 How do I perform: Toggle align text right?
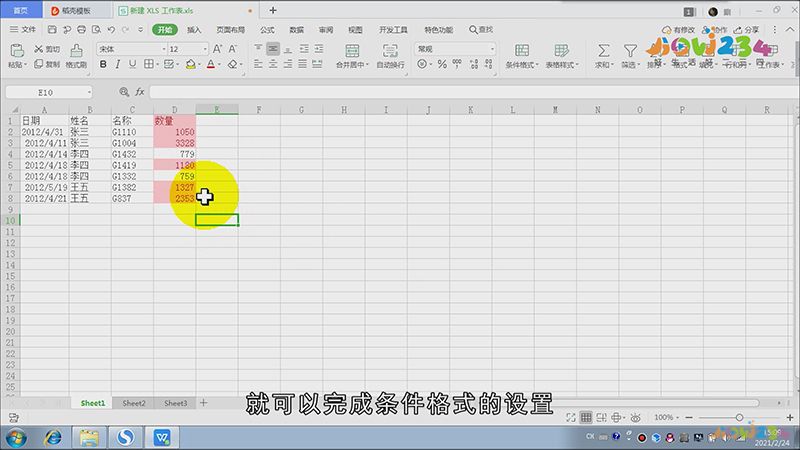coord(288,64)
